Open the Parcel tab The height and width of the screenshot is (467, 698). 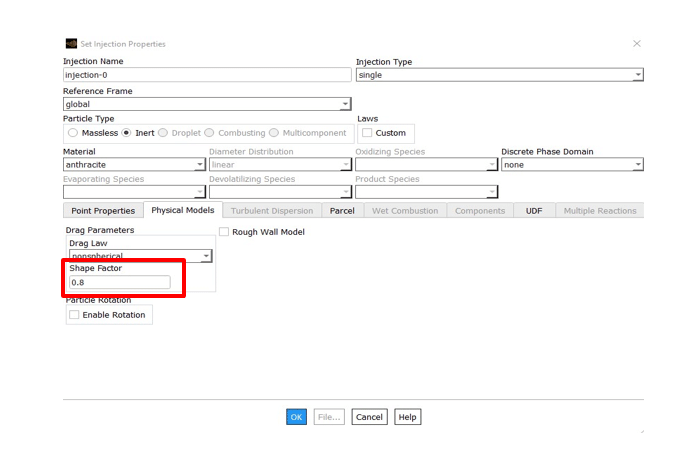click(342, 211)
